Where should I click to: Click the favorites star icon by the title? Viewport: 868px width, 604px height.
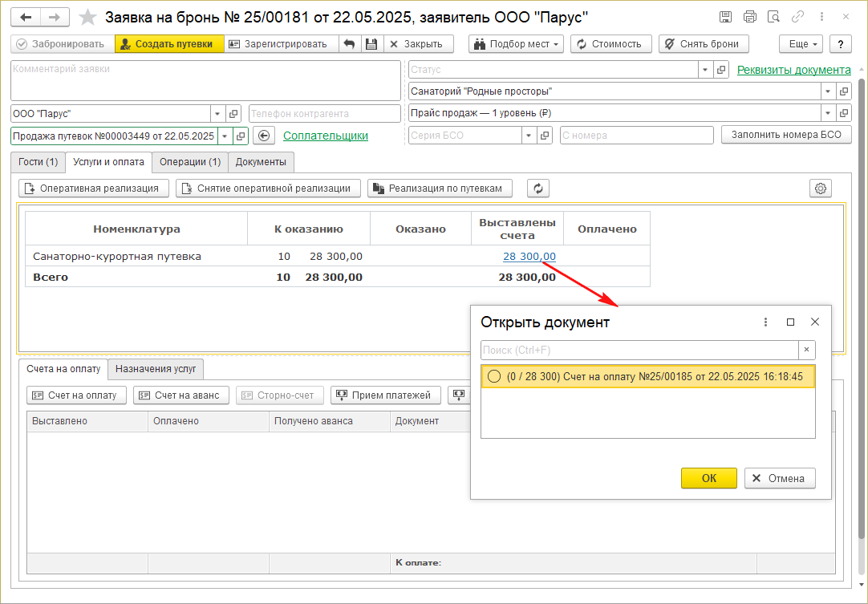coord(90,18)
